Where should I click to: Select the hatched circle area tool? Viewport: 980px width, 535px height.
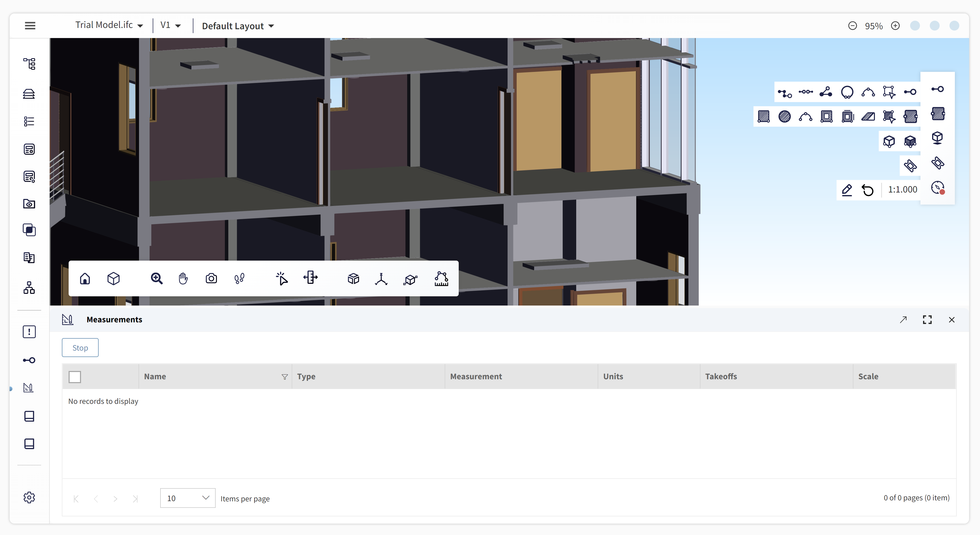(785, 116)
